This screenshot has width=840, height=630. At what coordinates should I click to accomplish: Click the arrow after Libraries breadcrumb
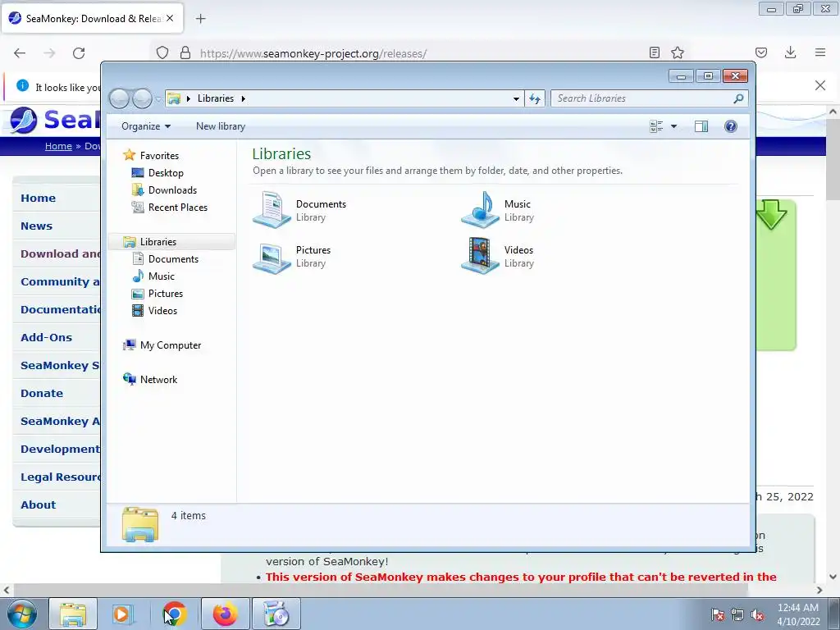[243, 98]
